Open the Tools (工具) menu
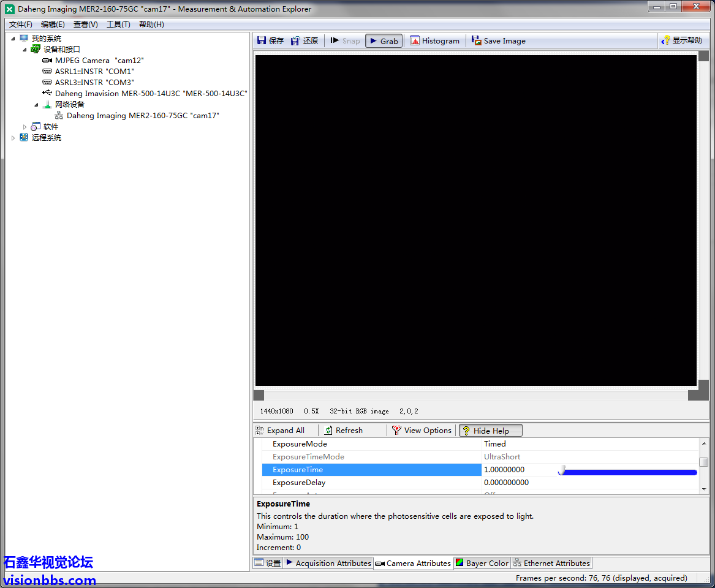This screenshot has height=588, width=715. click(x=118, y=24)
